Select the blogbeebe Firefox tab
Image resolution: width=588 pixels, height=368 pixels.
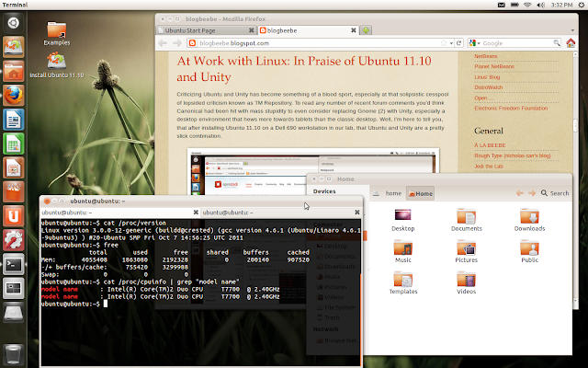tap(308, 30)
